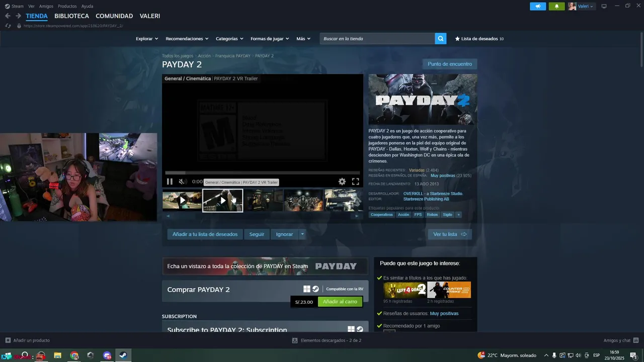Open Starbreeze Publishing AB editor link

(x=426, y=199)
